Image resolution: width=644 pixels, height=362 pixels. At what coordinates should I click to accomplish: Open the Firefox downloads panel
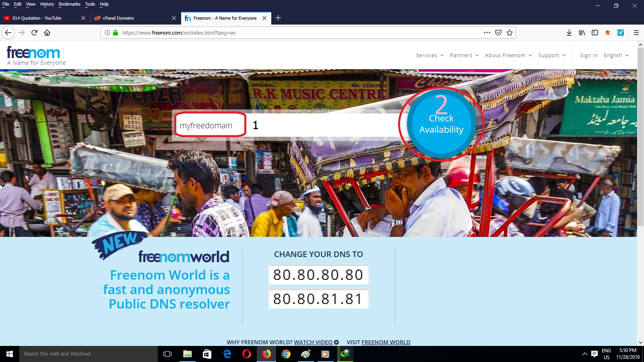pos(569,33)
